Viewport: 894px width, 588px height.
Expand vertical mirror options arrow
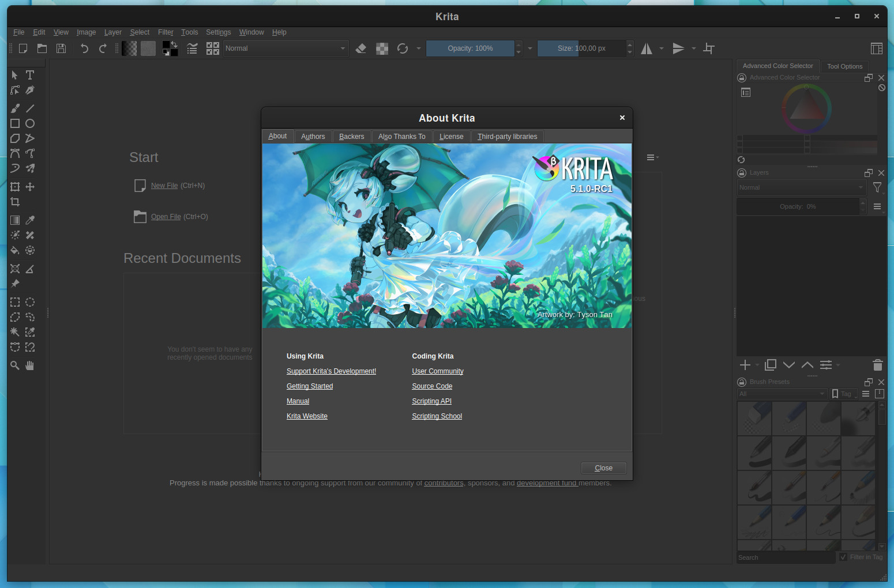click(x=694, y=48)
